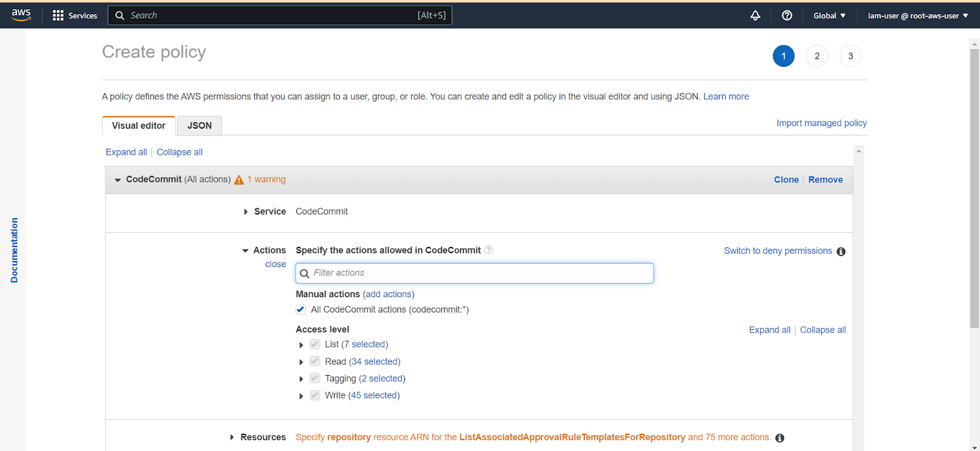Click the page scrollbar down arrow
The image size is (980, 451).
[974, 447]
